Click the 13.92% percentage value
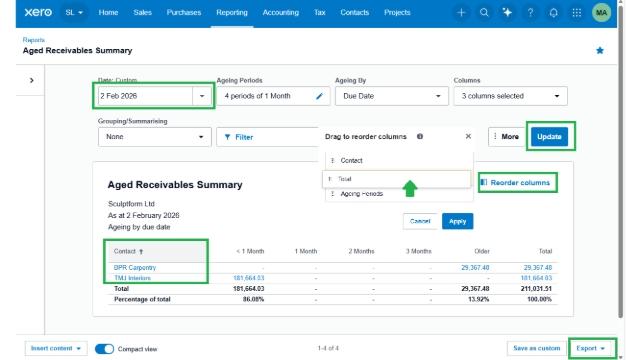Screen dimensions: 640x360 tap(478, 299)
